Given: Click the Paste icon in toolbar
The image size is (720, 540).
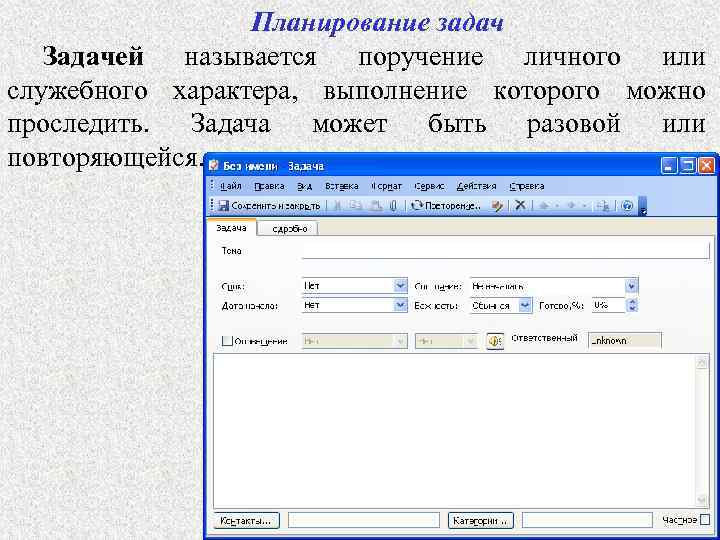Looking at the screenshot, I should [376, 206].
